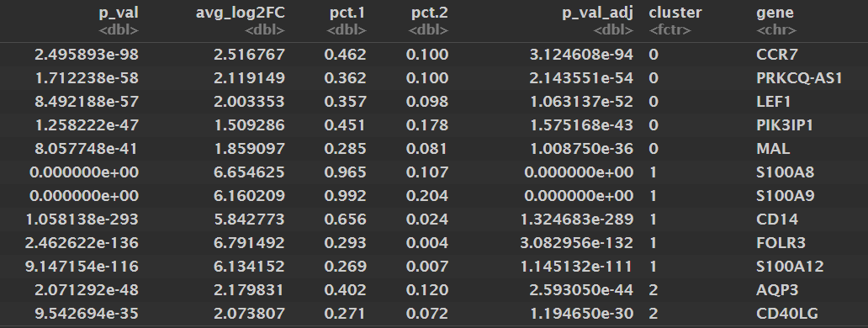This screenshot has width=868, height=328.
Task: Click the p_val_adj column header
Action: 597,13
